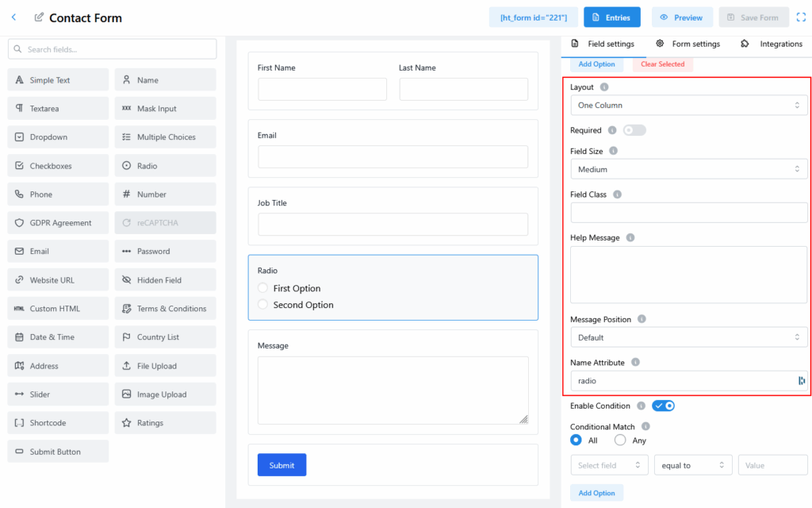Viewport: 812px width, 508px height.
Task: Click the back arrow icon
Action: click(x=13, y=17)
